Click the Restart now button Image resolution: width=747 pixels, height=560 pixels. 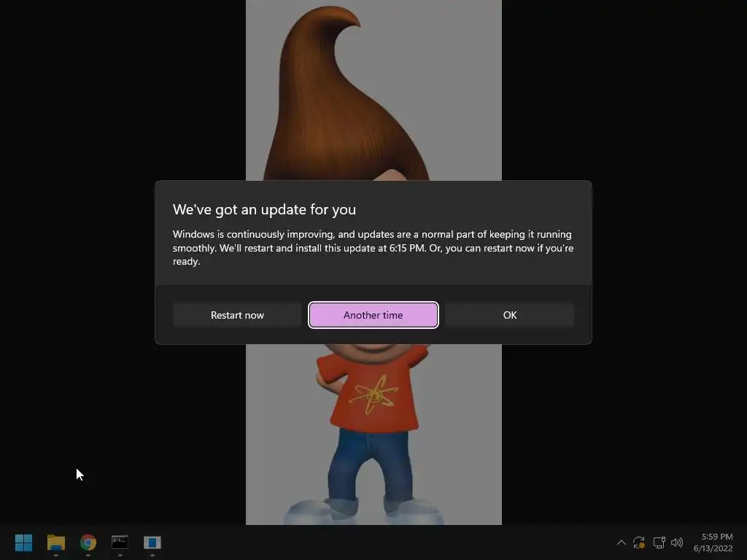click(237, 315)
